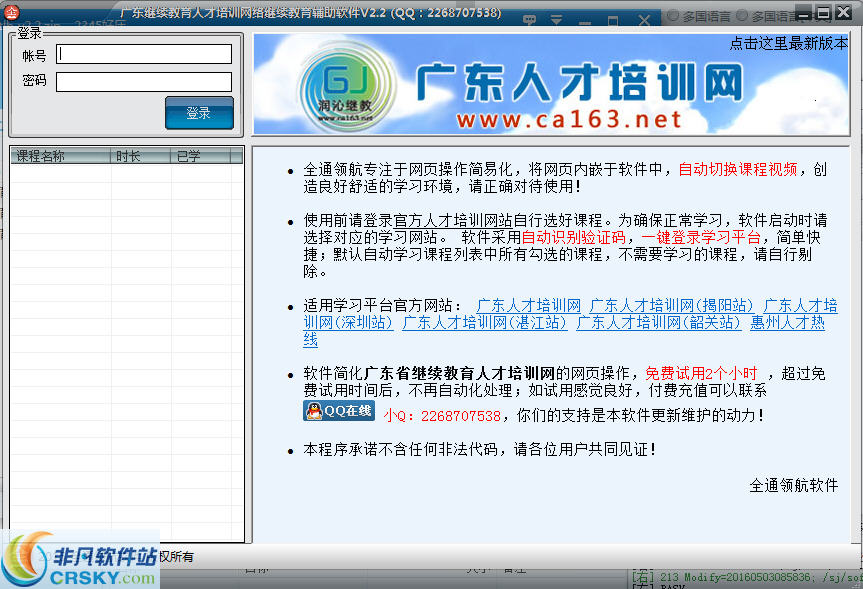Image resolution: width=863 pixels, height=589 pixels.
Task: Close the software window
Action: pyautogui.click(x=843, y=13)
